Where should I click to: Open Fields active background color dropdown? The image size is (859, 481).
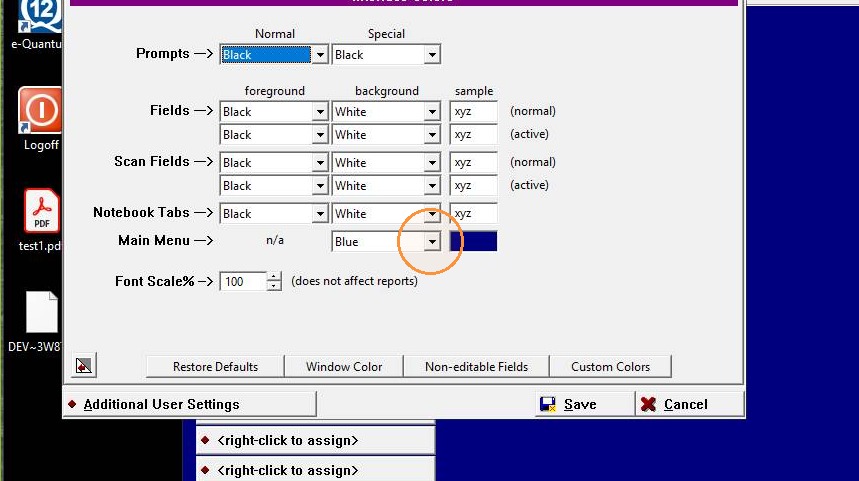pos(432,135)
